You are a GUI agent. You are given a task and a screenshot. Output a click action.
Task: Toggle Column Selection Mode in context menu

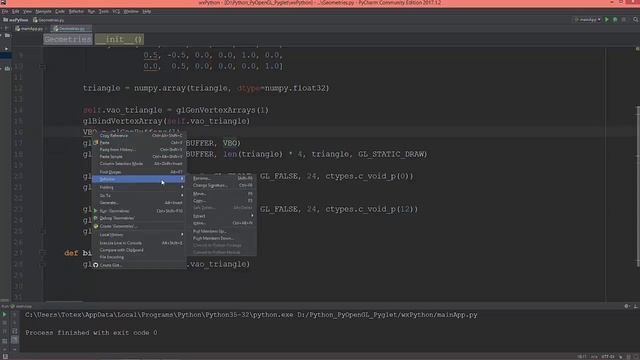click(139, 163)
